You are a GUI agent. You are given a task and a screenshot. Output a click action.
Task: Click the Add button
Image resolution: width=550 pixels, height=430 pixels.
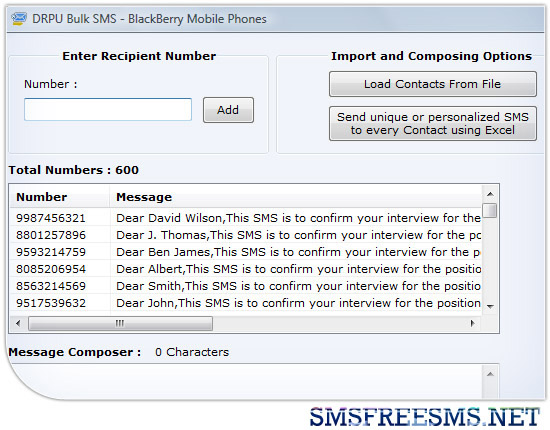tap(228, 110)
